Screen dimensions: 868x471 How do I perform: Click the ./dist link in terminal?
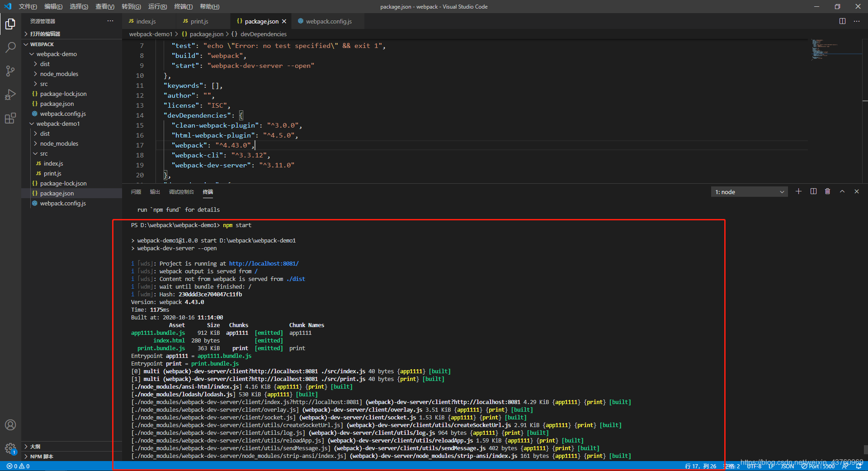tap(296, 279)
